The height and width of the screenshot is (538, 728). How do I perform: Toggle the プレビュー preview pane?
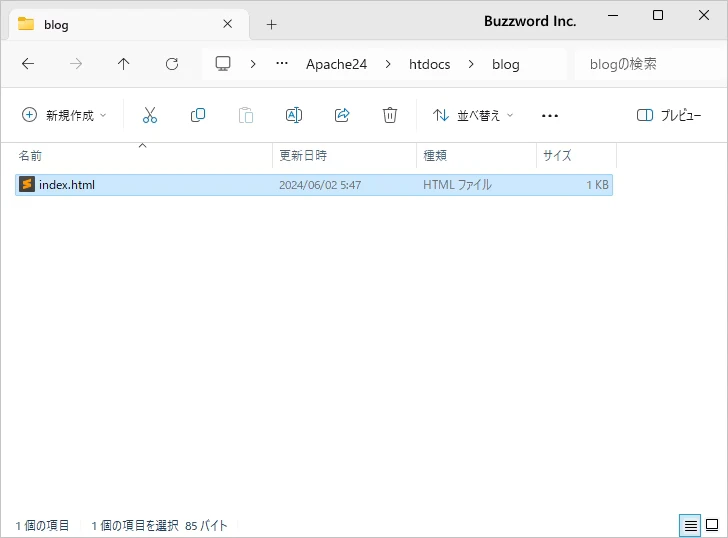tap(669, 115)
